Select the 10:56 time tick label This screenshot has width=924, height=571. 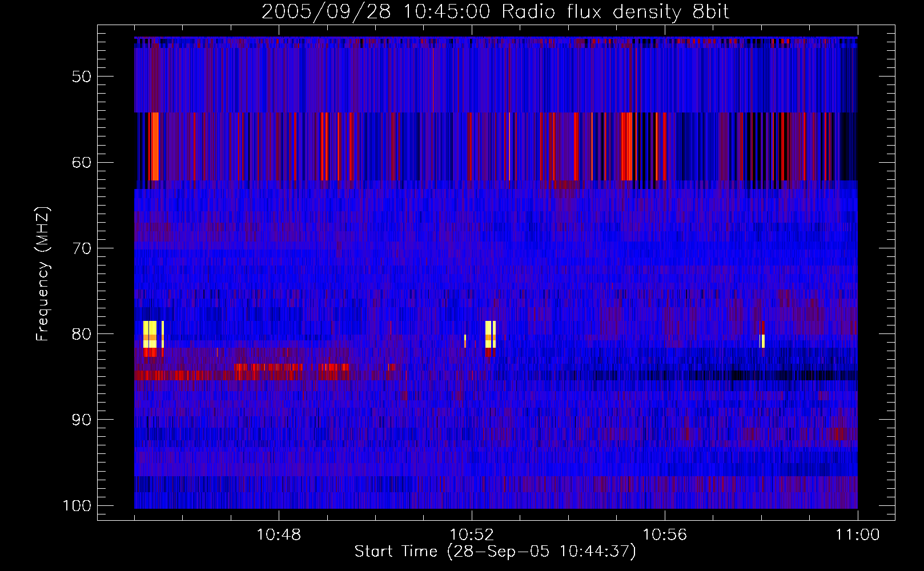[665, 535]
